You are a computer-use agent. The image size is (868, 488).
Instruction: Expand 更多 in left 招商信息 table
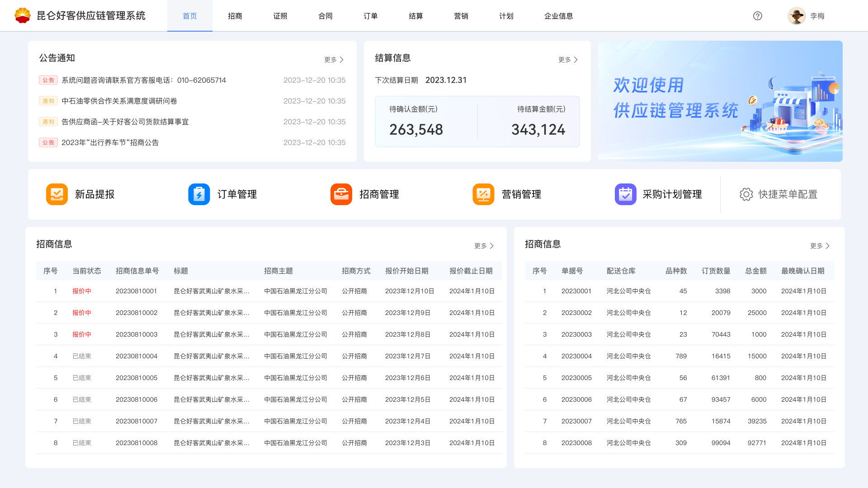click(484, 246)
